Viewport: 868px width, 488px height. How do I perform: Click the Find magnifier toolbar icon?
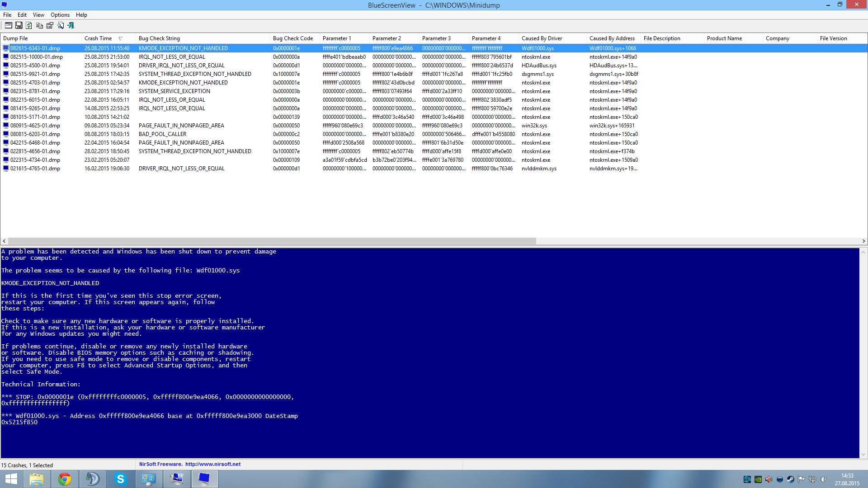click(61, 26)
